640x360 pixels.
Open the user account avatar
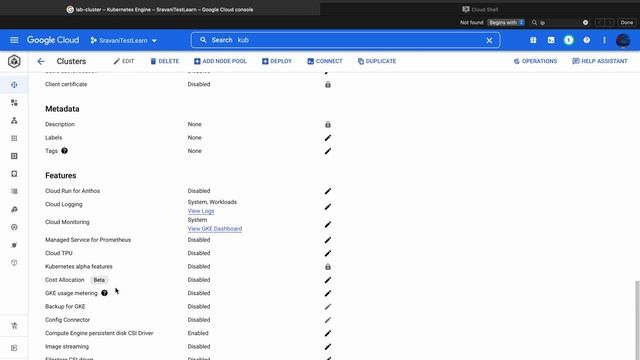pyautogui.click(x=623, y=40)
